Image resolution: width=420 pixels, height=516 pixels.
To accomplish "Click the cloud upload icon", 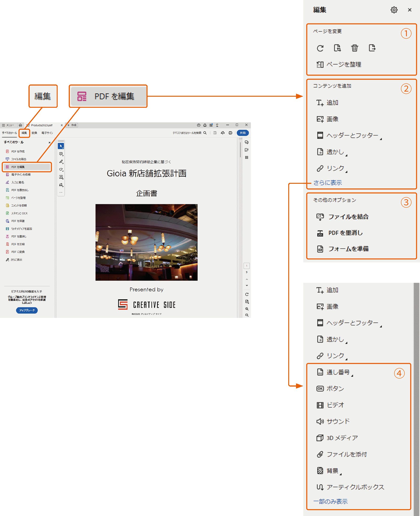I will pos(223,133).
